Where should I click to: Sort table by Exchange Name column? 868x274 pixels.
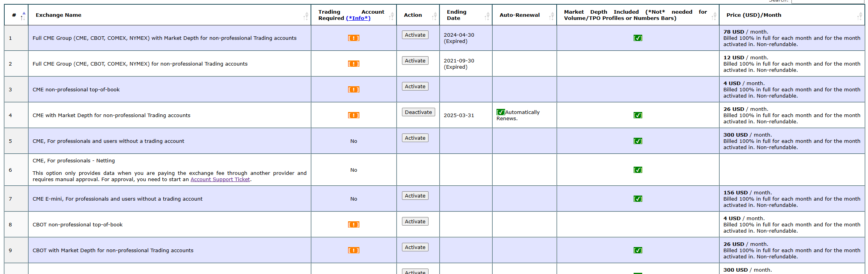(x=170, y=15)
